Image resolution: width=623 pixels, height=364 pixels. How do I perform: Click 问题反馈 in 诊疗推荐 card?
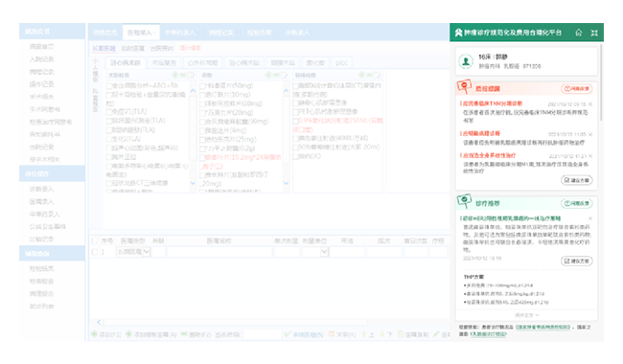(577, 203)
